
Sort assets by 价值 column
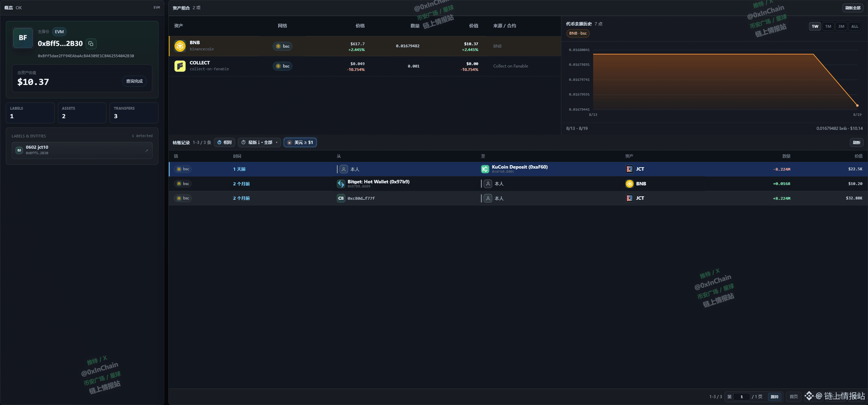(x=474, y=26)
